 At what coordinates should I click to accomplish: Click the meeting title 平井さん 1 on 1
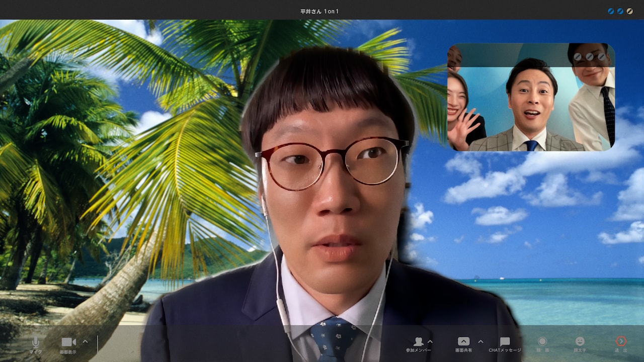(x=319, y=11)
